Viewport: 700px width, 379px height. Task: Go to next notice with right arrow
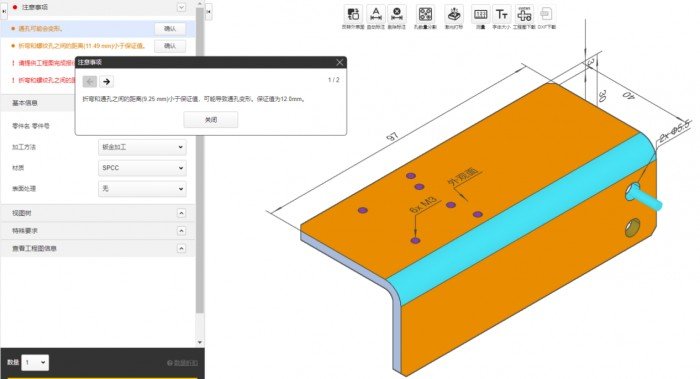pos(106,81)
